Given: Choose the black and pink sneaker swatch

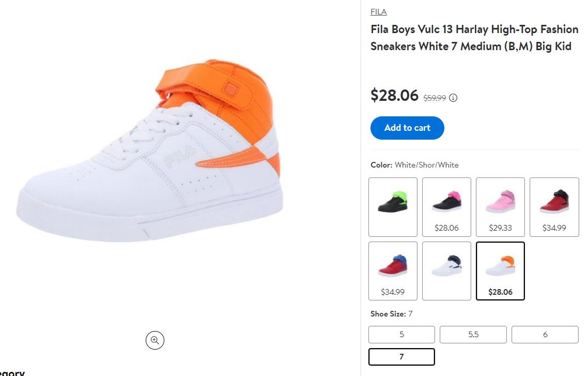Looking at the screenshot, I should coord(446,207).
